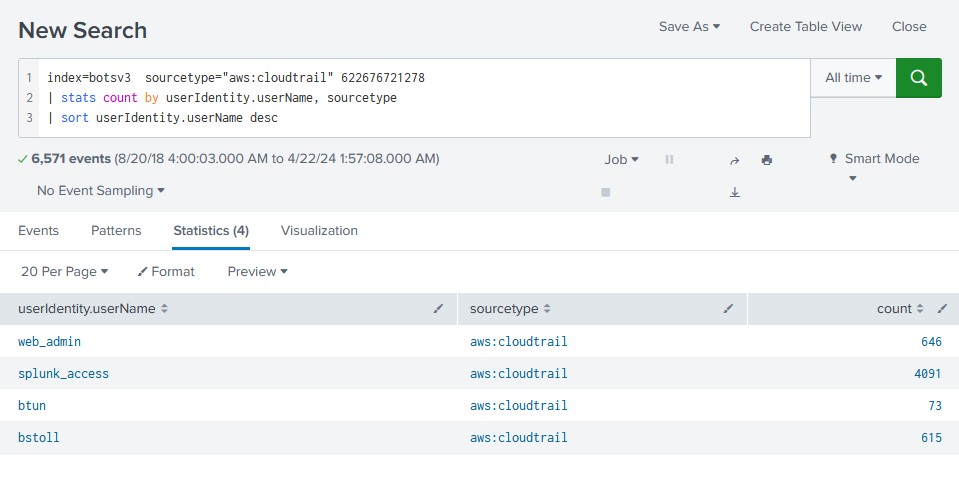
Task: Switch to the Events tab
Action: (38, 230)
